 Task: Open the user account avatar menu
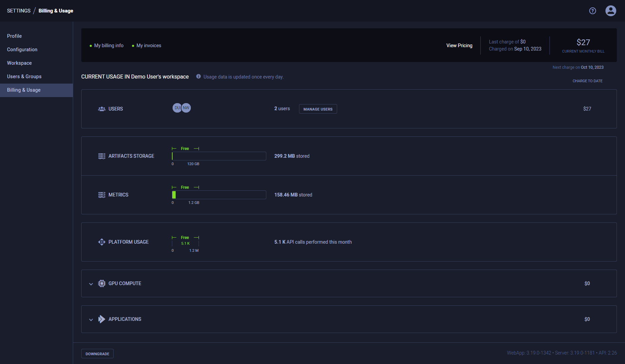point(611,11)
